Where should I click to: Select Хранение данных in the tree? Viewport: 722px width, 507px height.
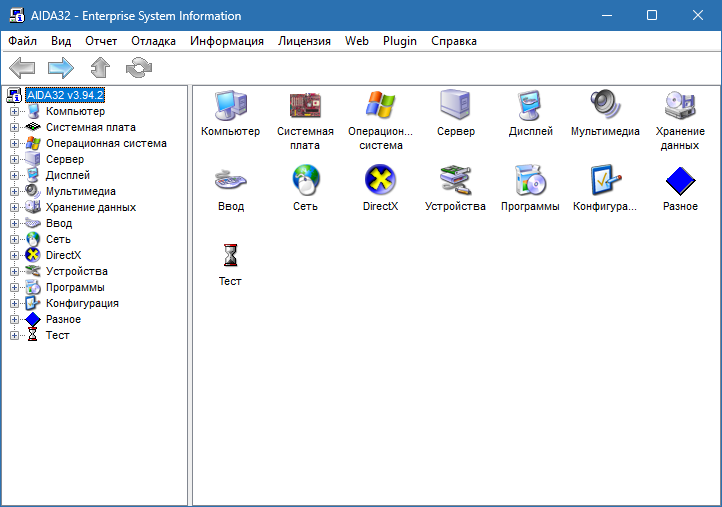pos(91,207)
